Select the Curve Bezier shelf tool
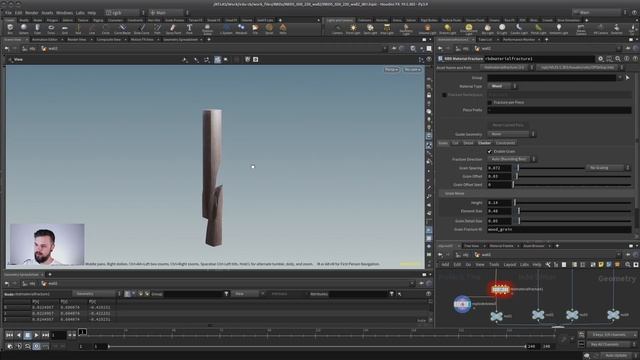640x360 pixels. click(122, 29)
